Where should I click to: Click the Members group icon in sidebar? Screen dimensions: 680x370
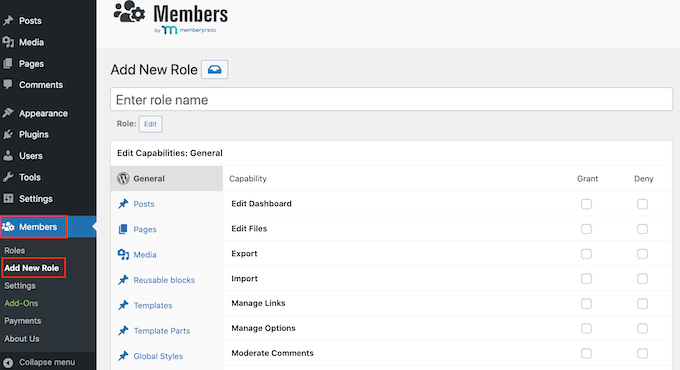pos(8,226)
